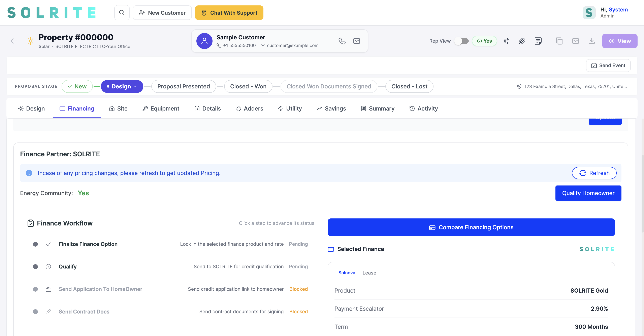Select Proposal Presented stage
The width and height of the screenshot is (644, 336).
click(x=184, y=86)
